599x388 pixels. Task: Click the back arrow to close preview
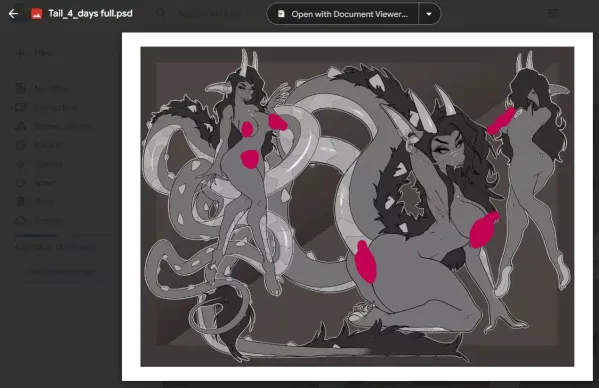[13, 14]
